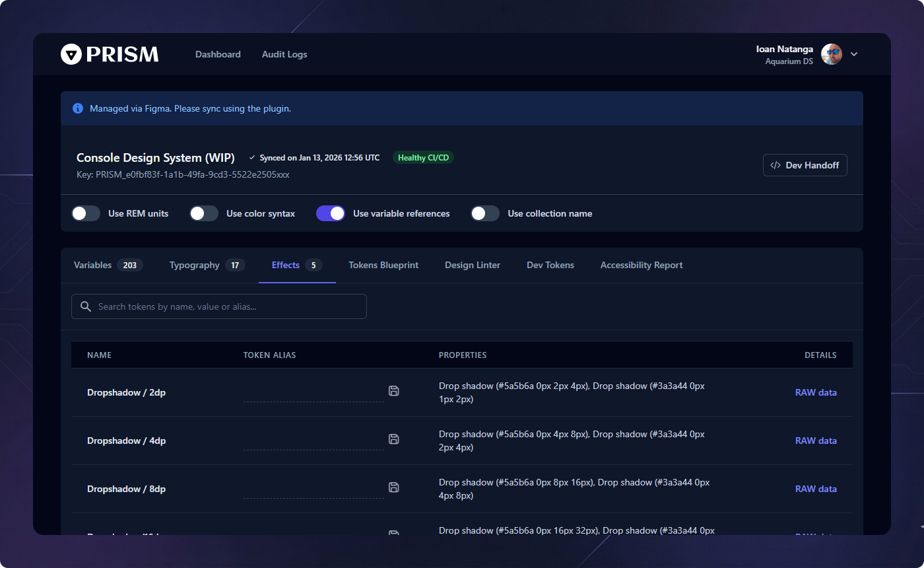Screen dimensions: 924x568
Task: Toggle the Use collection name switch
Action: [x=485, y=213]
